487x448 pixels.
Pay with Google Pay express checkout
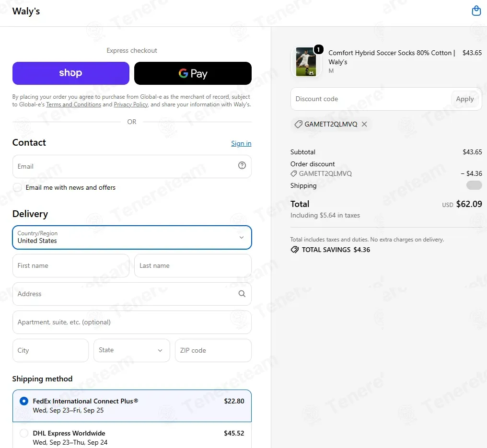coord(193,73)
